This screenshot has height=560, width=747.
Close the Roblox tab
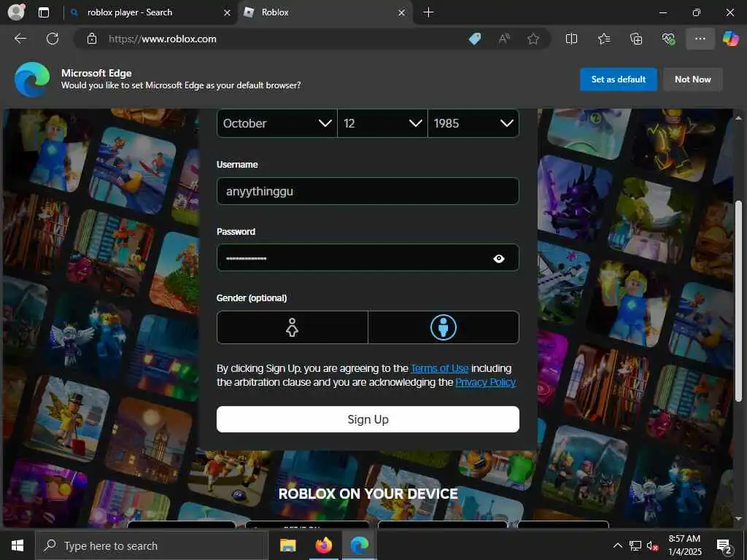402,12
